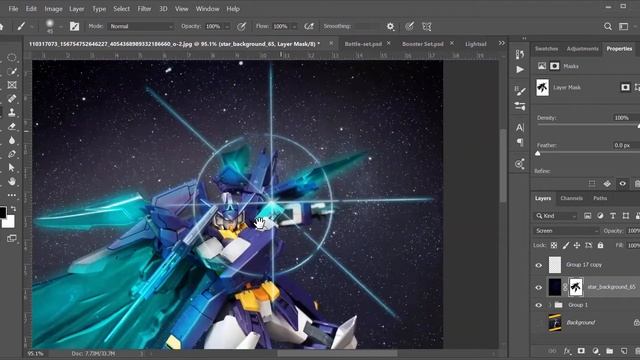Swap foreground and background colors
The image size is (640, 360).
tap(13, 209)
